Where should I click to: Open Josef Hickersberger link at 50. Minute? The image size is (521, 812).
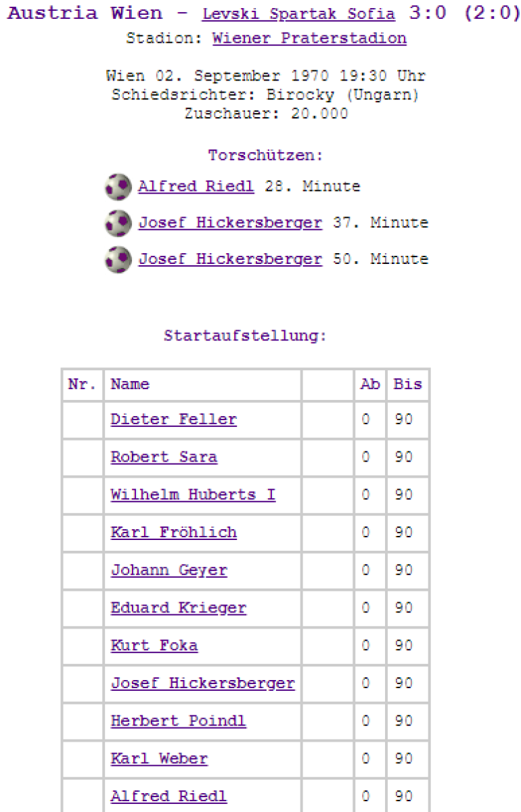click(x=230, y=259)
